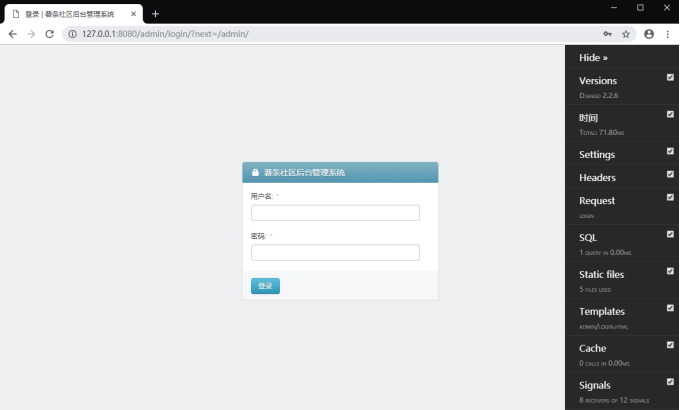Toggle the Cache panel checkbox
The height and width of the screenshot is (410, 680).
pyautogui.click(x=670, y=345)
